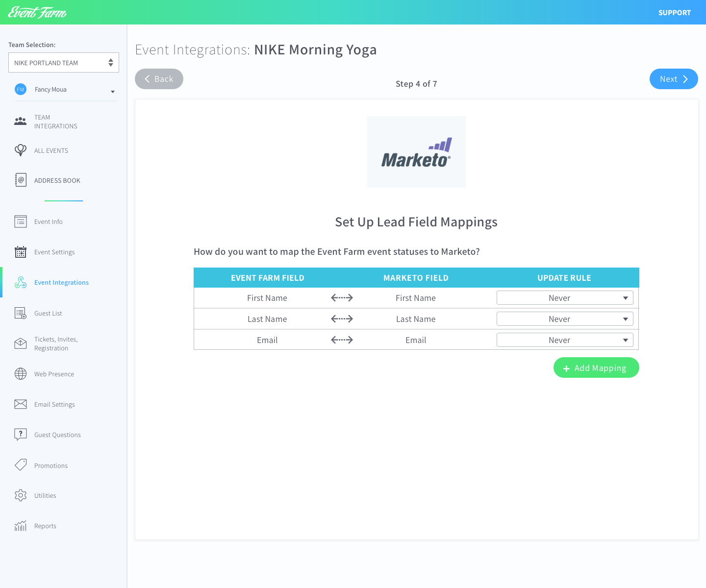This screenshot has width=706, height=588.
Task: Open Guest List section
Action: (x=48, y=313)
